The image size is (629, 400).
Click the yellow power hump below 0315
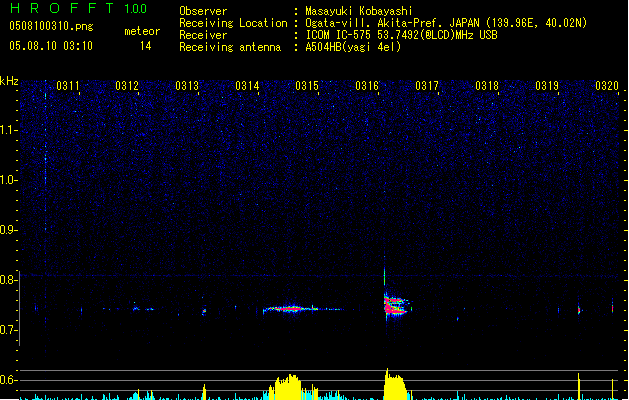pos(286,386)
